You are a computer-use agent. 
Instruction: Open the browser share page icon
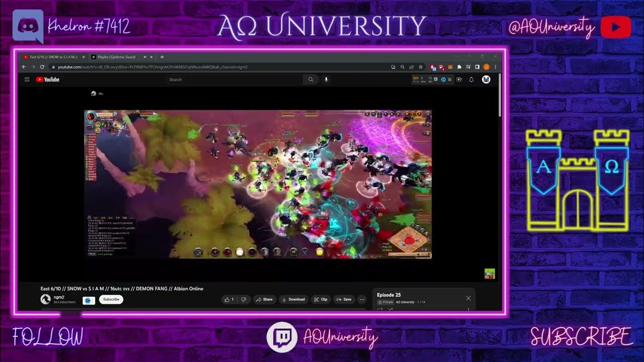(x=412, y=67)
